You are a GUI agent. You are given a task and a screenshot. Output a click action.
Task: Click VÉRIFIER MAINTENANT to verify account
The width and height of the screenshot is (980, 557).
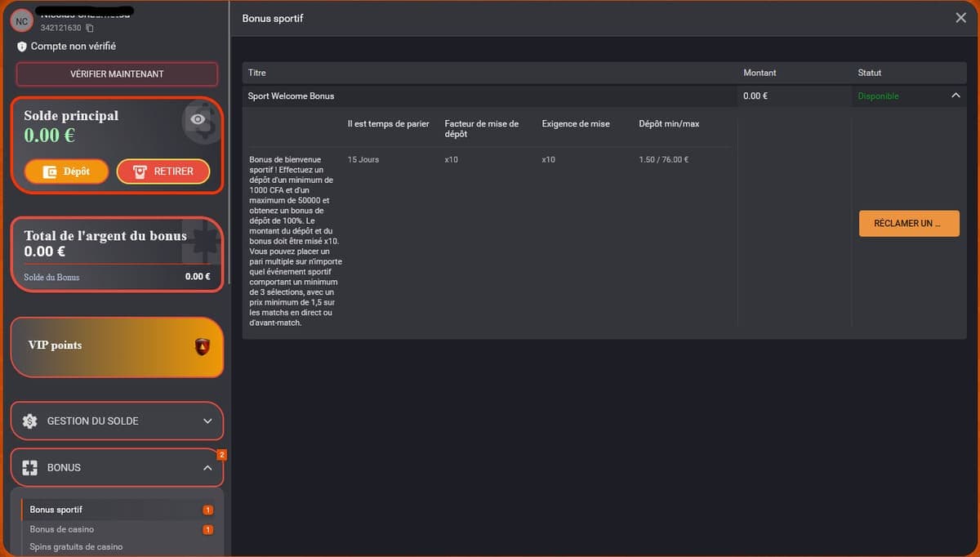tap(117, 74)
